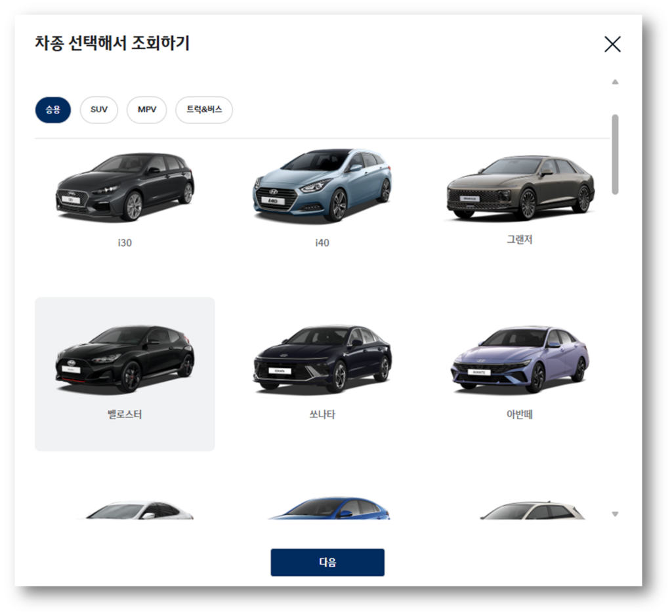This screenshot has width=672, height=616.
Task: Enable the SUV category filter
Action: click(x=98, y=110)
